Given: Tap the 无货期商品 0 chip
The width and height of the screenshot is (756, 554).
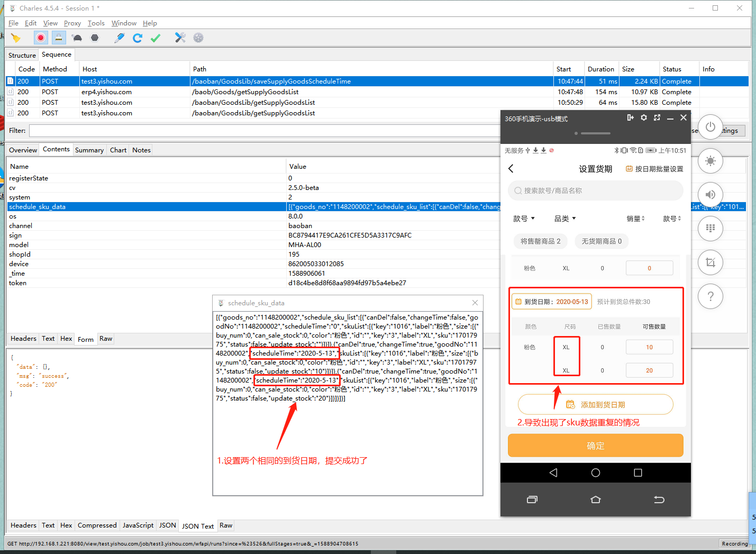Looking at the screenshot, I should coord(602,241).
